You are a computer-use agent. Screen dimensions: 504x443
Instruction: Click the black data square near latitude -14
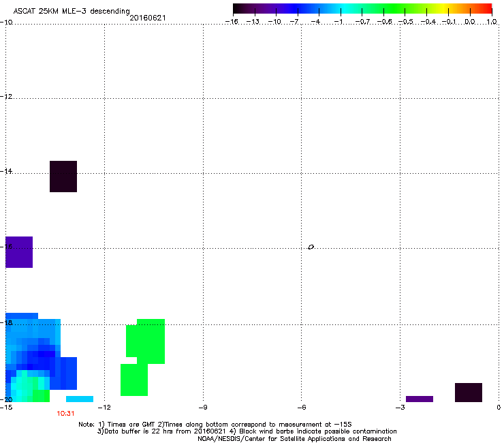(63, 177)
